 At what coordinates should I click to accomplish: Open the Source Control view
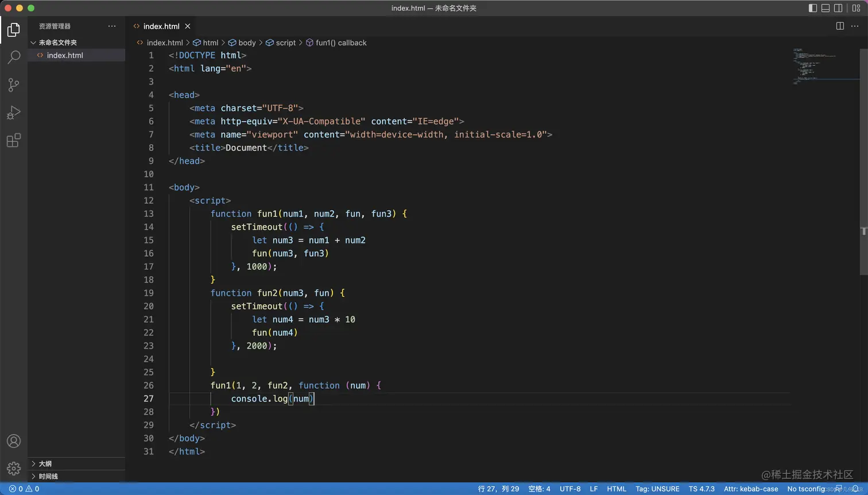[14, 85]
